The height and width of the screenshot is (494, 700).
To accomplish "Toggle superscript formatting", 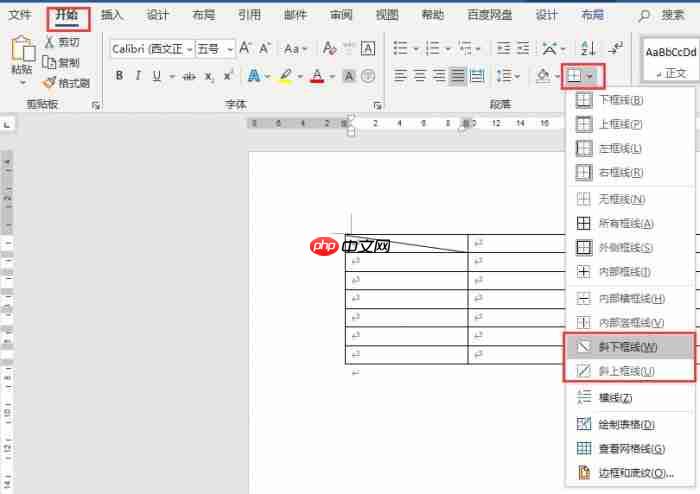I will point(228,75).
